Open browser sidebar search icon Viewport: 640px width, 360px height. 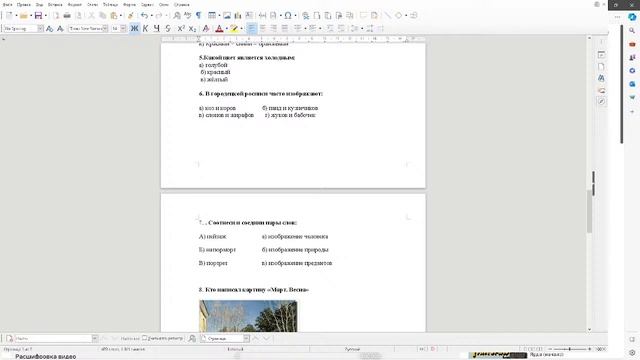(632, 31)
